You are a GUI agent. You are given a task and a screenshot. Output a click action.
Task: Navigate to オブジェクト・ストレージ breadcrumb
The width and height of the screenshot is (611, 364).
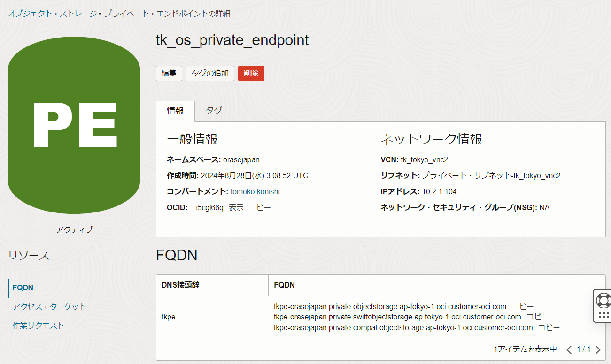(x=52, y=14)
